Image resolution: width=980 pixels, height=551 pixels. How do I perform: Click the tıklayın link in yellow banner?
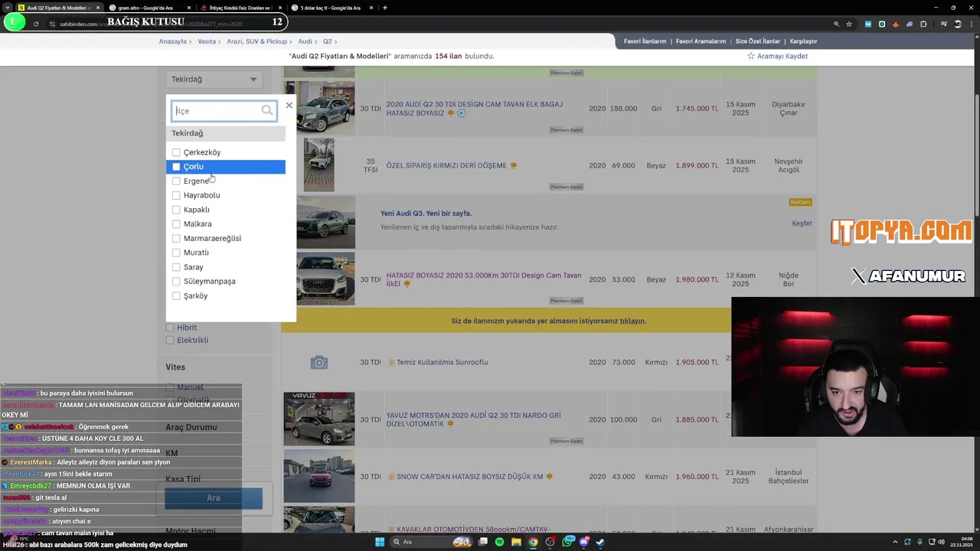(632, 321)
